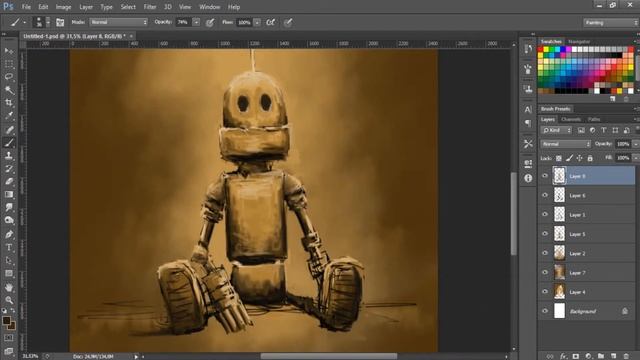This screenshot has height=360, width=640.
Task: Pick the red swatch in Swatches panel
Action: [x=540, y=49]
